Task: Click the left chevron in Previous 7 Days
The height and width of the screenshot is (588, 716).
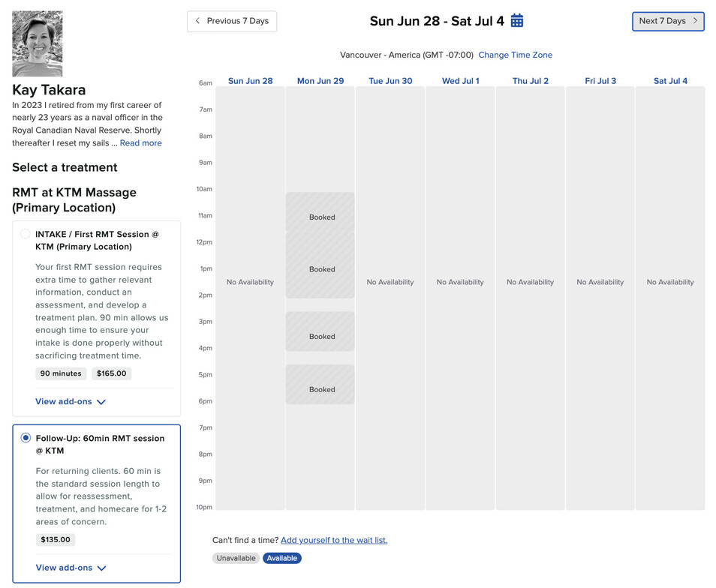Action: [x=197, y=20]
